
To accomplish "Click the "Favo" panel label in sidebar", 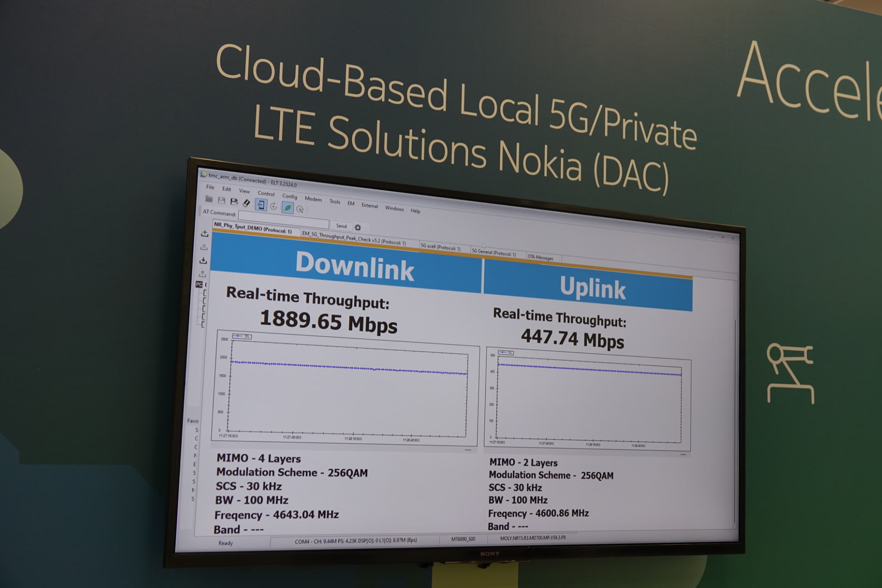I will (x=193, y=421).
